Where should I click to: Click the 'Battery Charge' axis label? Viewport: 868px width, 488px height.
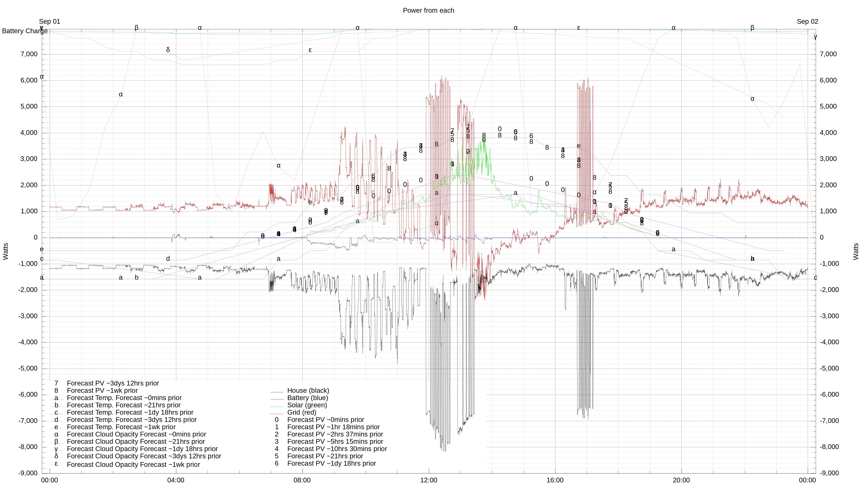coord(25,31)
